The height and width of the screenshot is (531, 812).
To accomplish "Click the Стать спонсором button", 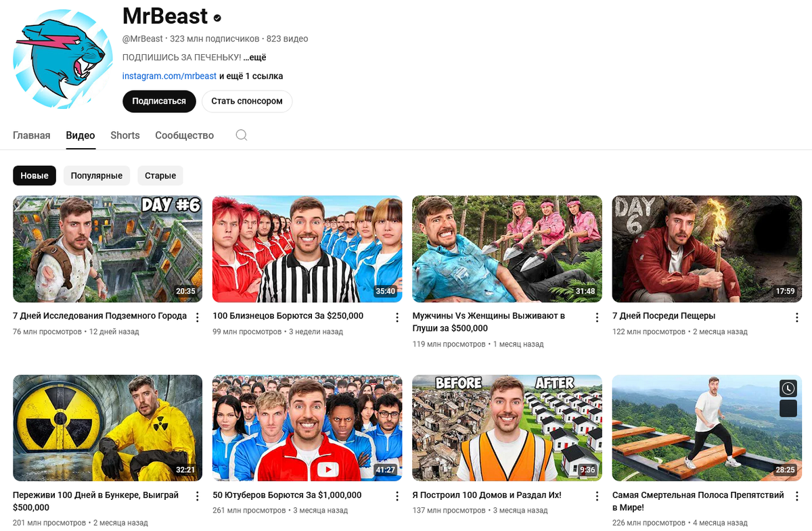I will (247, 101).
